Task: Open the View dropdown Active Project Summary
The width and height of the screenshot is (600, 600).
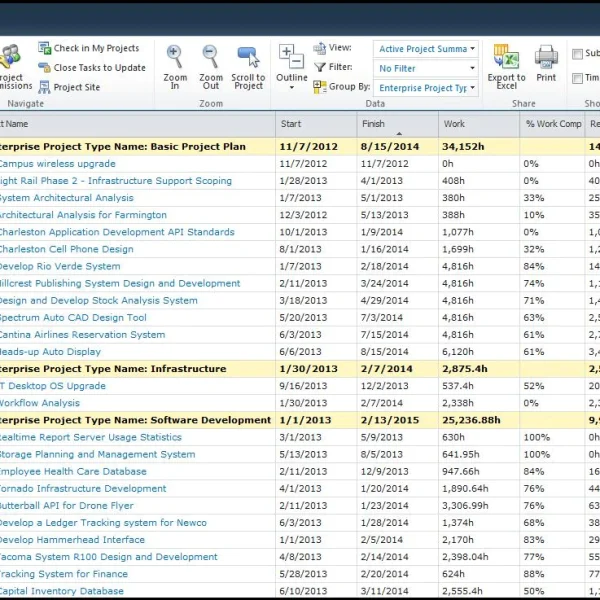Action: [426, 49]
